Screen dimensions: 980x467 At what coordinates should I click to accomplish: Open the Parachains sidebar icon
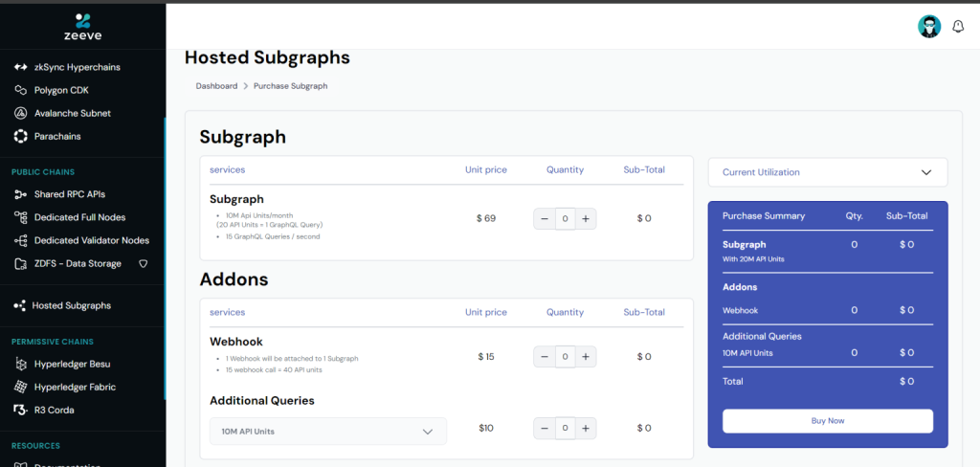tap(21, 136)
